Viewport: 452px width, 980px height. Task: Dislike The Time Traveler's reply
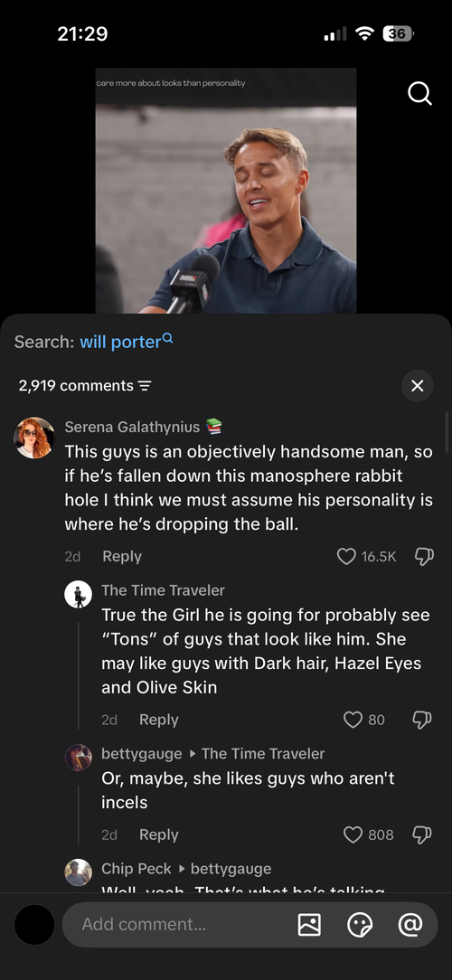tap(422, 720)
